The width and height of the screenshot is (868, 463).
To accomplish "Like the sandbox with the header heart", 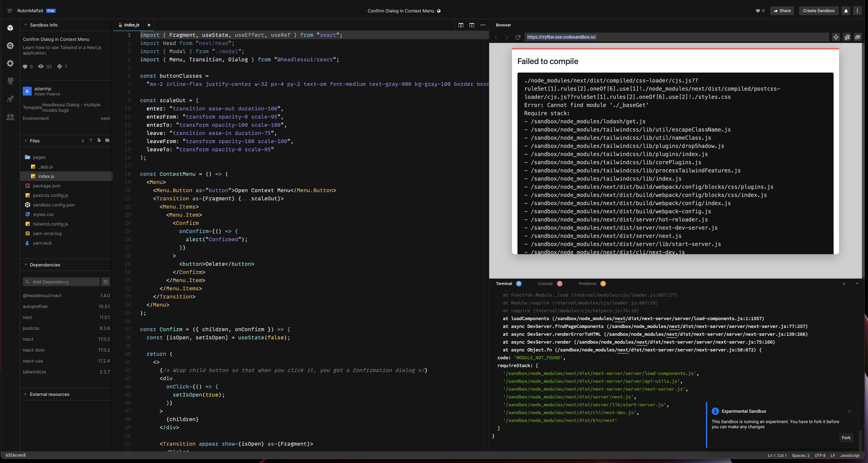I will click(x=758, y=11).
